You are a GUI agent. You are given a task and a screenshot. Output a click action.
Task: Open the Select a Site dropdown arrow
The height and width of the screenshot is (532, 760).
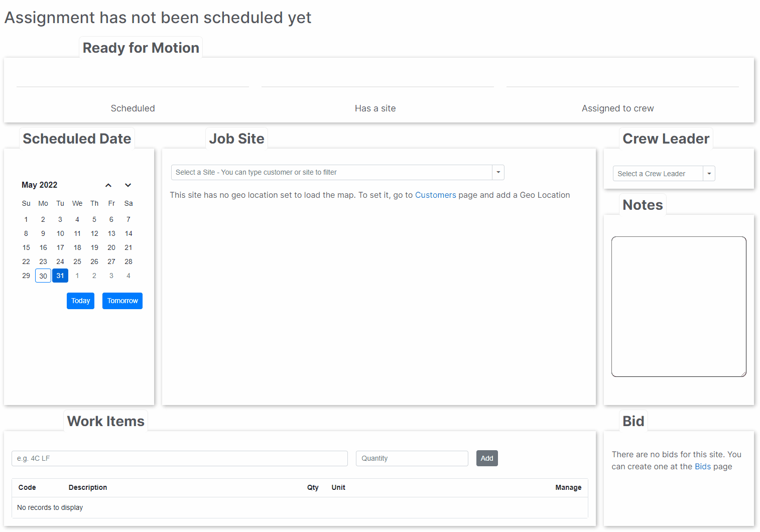pos(498,172)
